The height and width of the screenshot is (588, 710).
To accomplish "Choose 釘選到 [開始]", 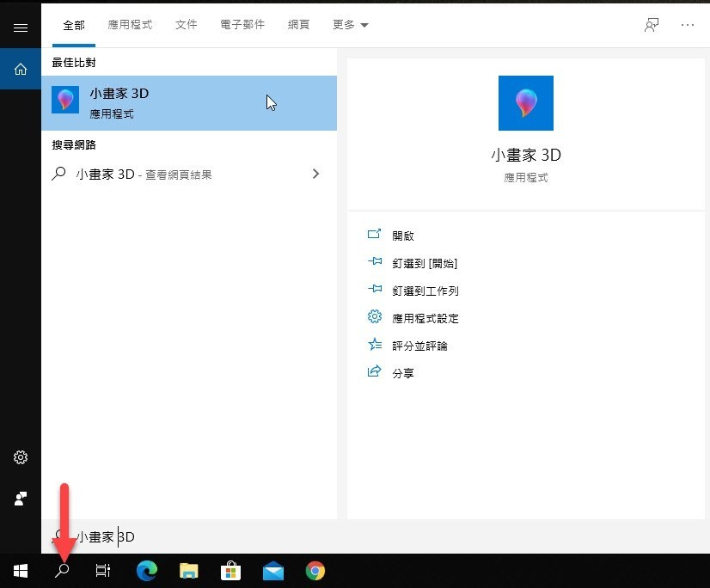I will (x=425, y=263).
